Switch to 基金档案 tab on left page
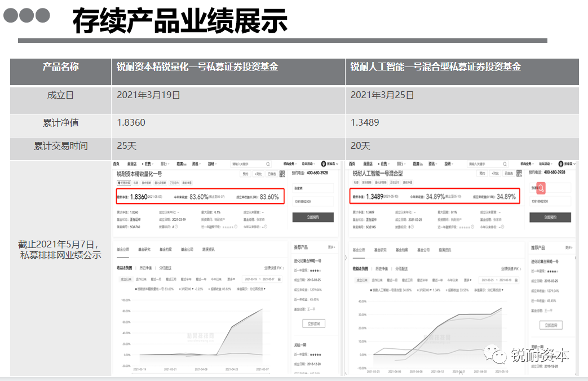Image resolution: width=588 pixels, height=381 pixels. (165, 249)
